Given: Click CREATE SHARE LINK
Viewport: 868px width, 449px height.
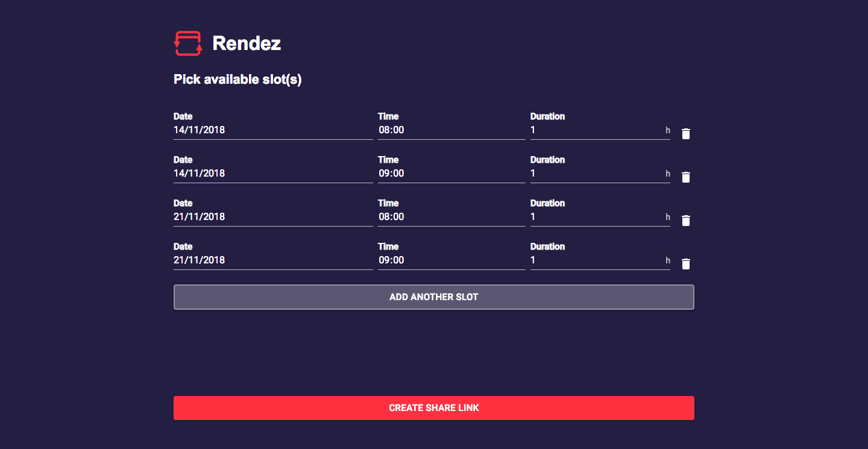Looking at the screenshot, I should (433, 407).
